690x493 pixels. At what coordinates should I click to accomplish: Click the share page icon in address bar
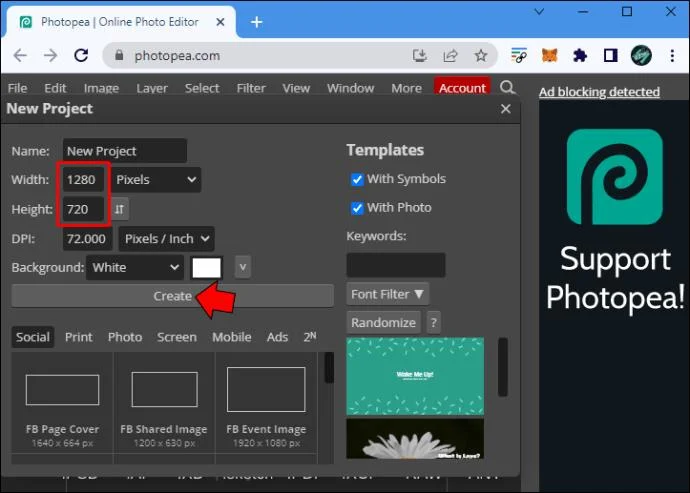tap(450, 55)
